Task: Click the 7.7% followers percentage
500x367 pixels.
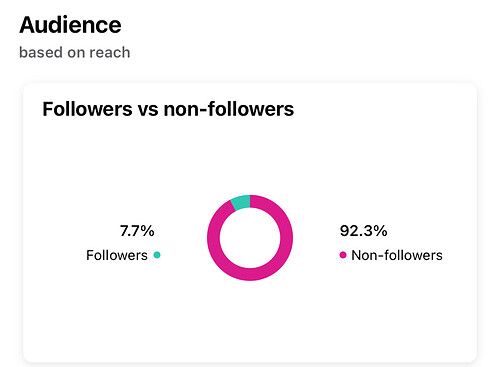Action: pyautogui.click(x=137, y=231)
